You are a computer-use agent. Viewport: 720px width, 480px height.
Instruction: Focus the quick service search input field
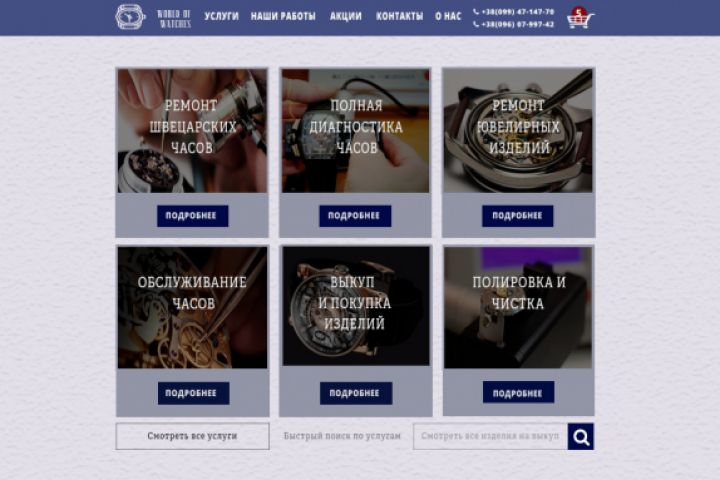click(x=490, y=436)
